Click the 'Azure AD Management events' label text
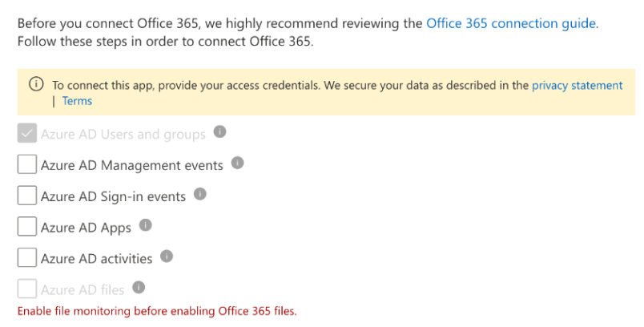This screenshot has width=644, height=327. (x=132, y=165)
